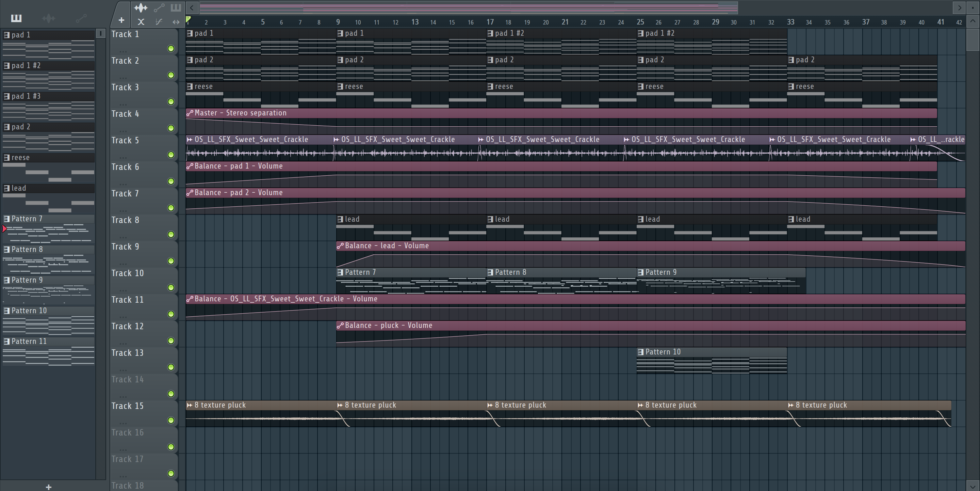
Task: Select the 'Track 4' header label
Action: click(125, 114)
